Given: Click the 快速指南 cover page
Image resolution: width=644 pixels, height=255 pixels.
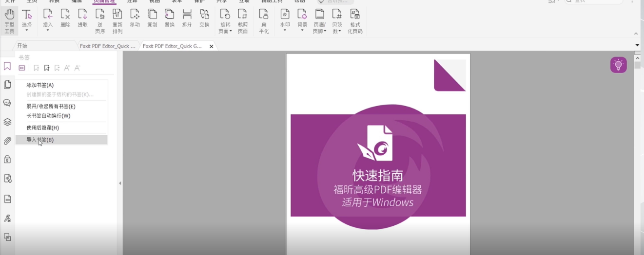Looking at the screenshot, I should click(x=378, y=154).
